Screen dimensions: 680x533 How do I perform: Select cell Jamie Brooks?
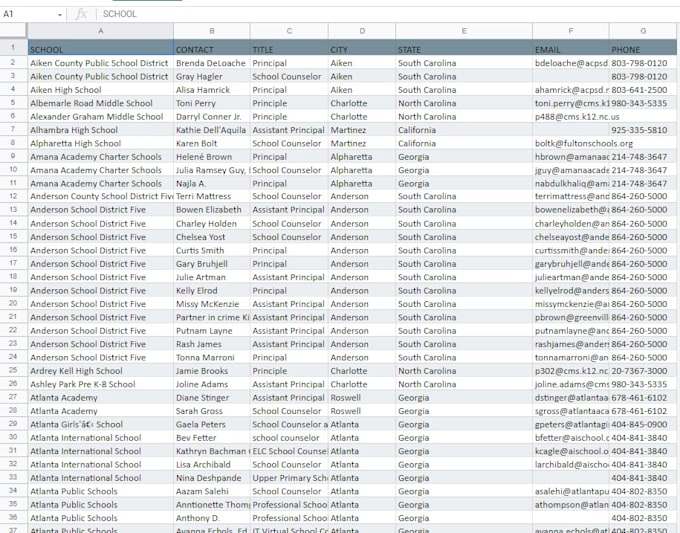[x=212, y=371]
